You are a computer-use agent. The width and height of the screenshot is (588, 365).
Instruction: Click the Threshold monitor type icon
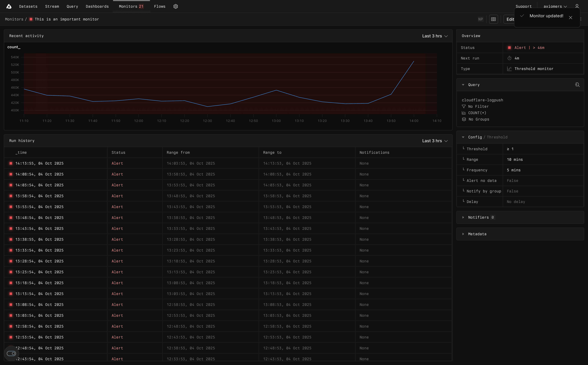tap(509, 69)
